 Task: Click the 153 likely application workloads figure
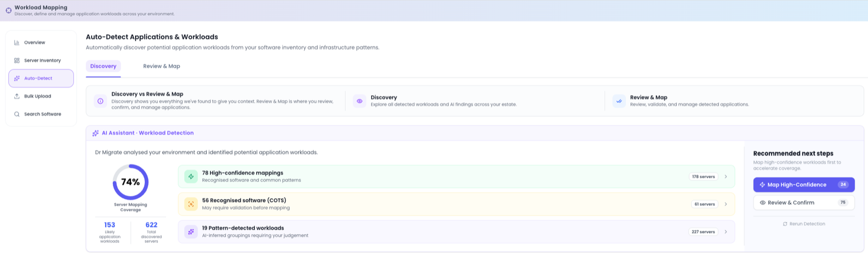(x=110, y=225)
